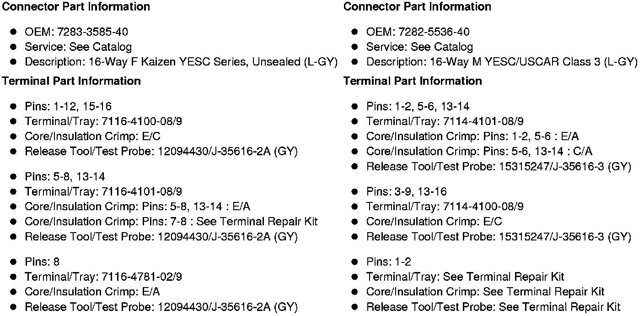Click Core/Insulation Crimp: See Terminal Repair Kit
The width and height of the screenshot is (644, 316).
coord(485,292)
